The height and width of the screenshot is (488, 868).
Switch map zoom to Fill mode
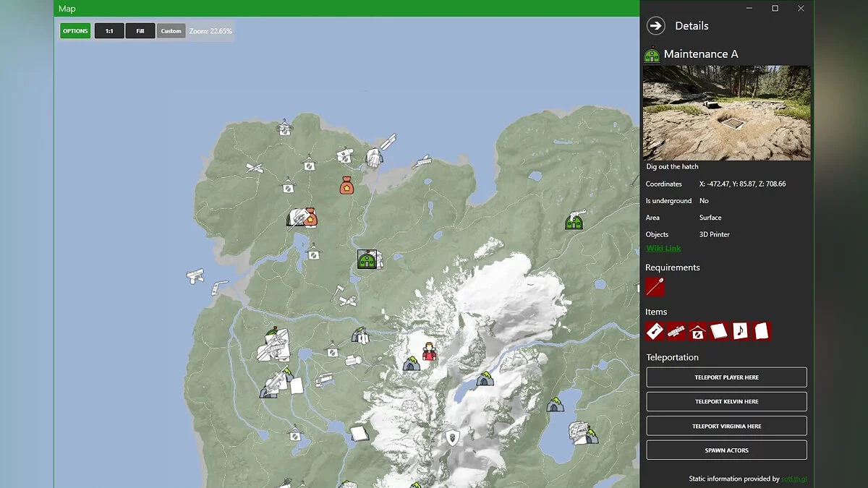point(140,31)
